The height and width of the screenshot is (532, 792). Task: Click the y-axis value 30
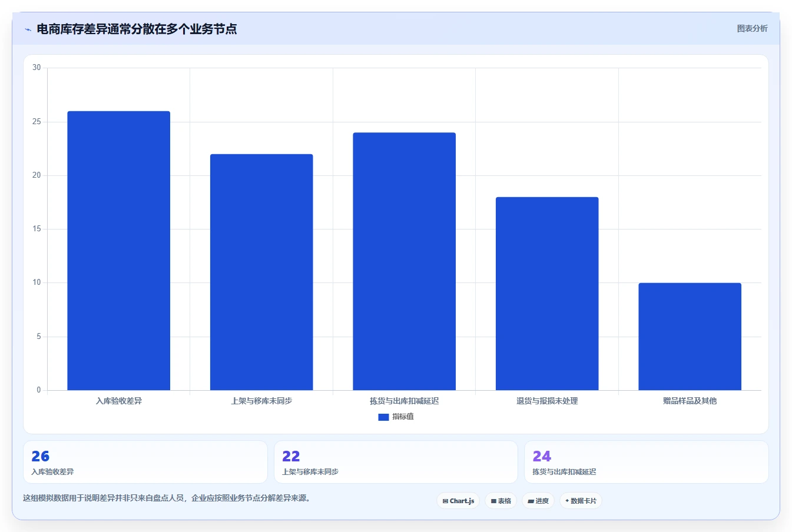click(37, 68)
